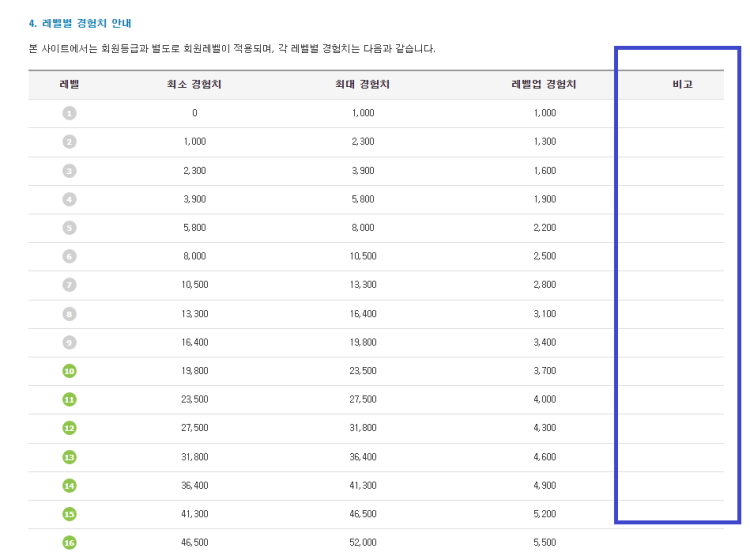Click the 레벨업 경험치 column header
750x556 pixels.
point(544,85)
